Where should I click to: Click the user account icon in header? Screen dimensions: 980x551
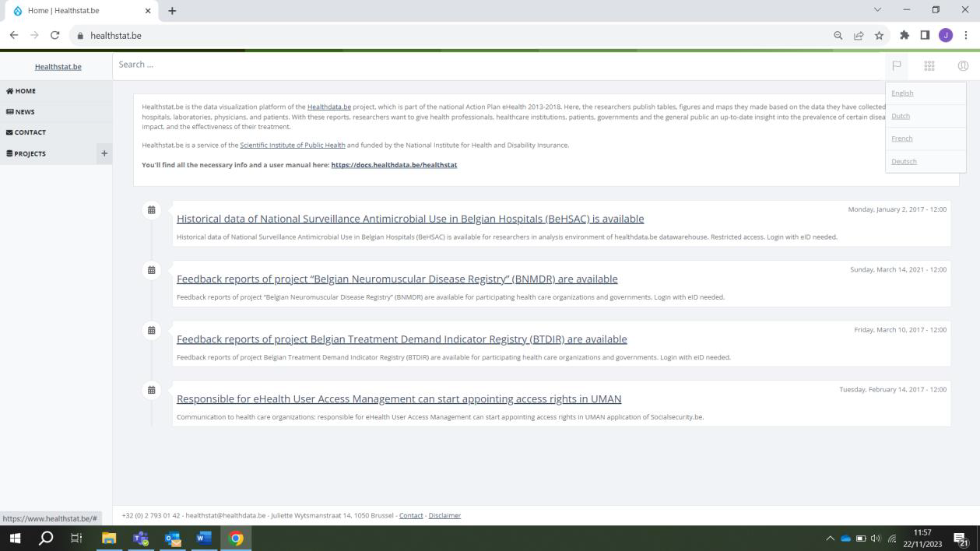click(x=963, y=65)
